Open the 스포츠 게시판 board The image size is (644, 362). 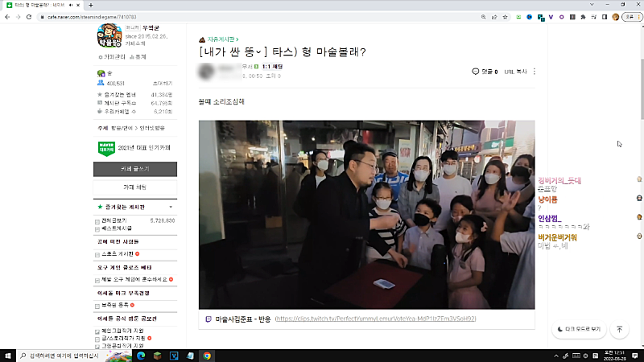117,254
